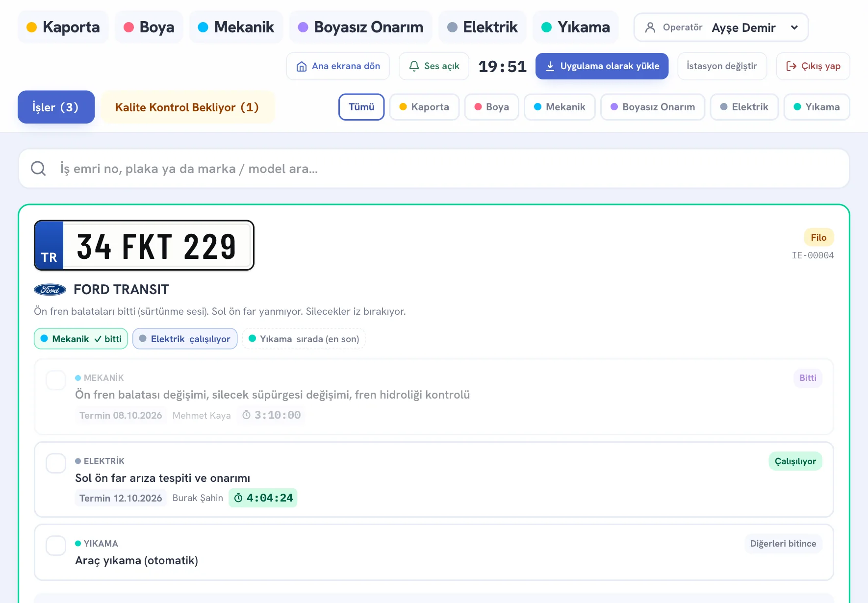Toggle the Ses açık sound button

point(434,66)
